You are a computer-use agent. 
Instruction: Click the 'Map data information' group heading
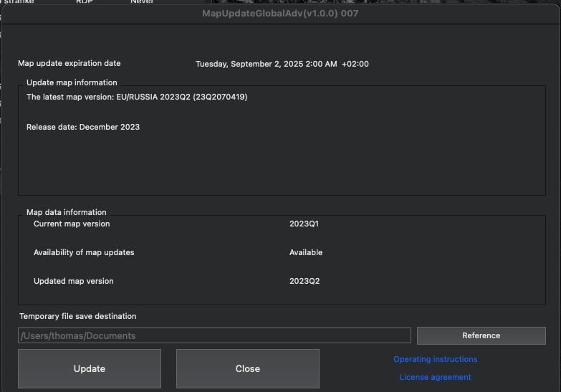(66, 212)
